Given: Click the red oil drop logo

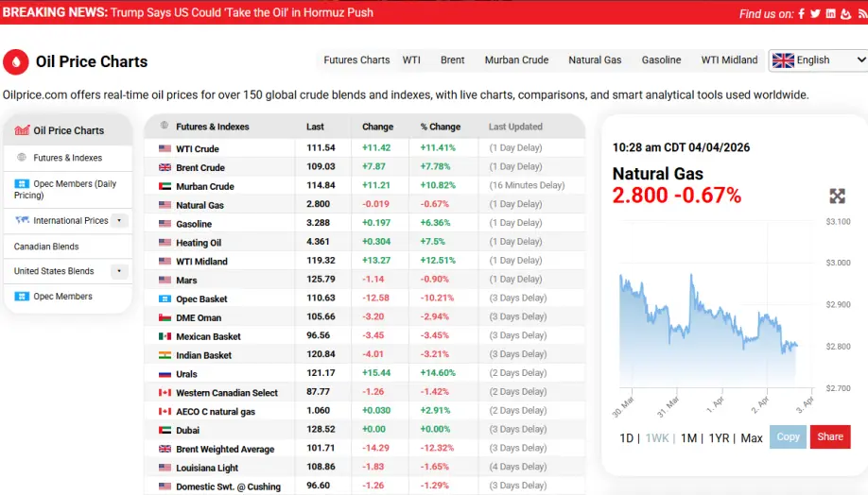Looking at the screenshot, I should 16,61.
